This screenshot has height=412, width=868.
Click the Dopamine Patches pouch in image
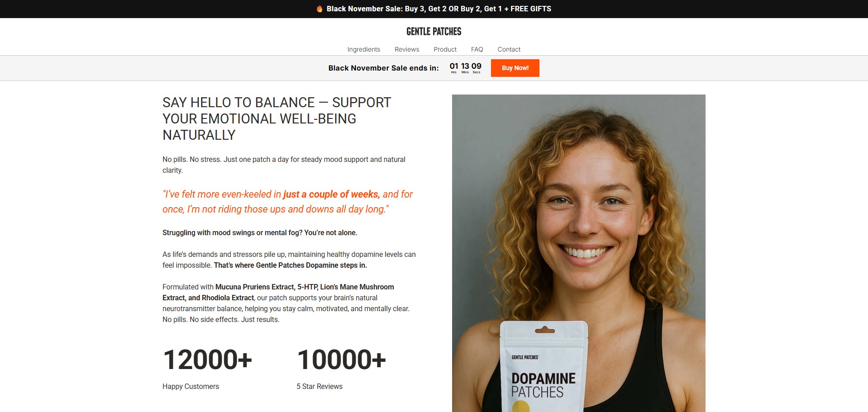pos(544,366)
